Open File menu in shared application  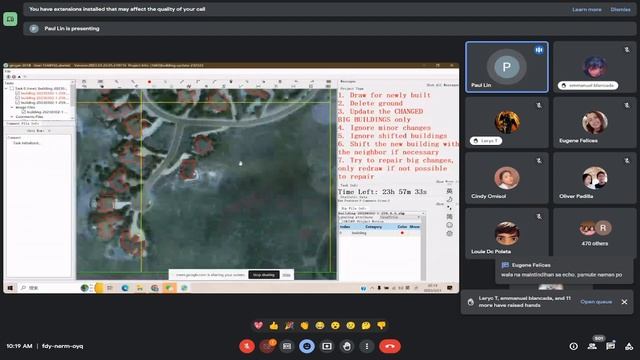pos(8,71)
